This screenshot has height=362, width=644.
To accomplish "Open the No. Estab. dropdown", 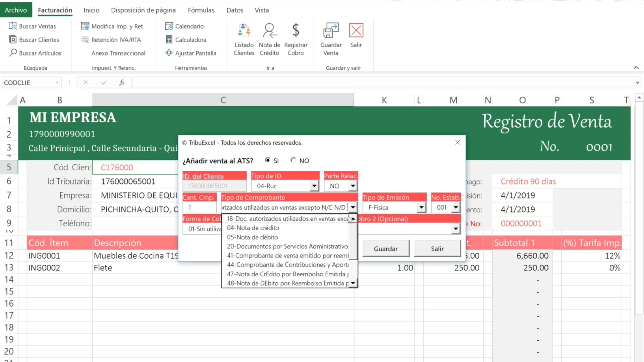I will 456,207.
